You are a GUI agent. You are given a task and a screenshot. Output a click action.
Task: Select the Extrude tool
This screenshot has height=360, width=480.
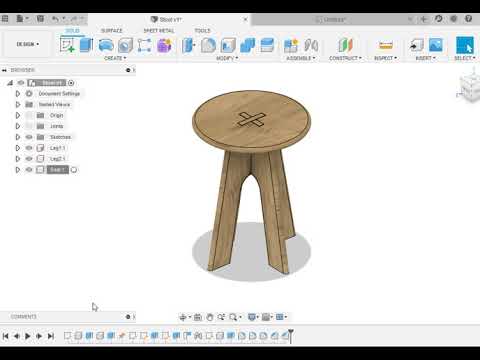pos(86,45)
